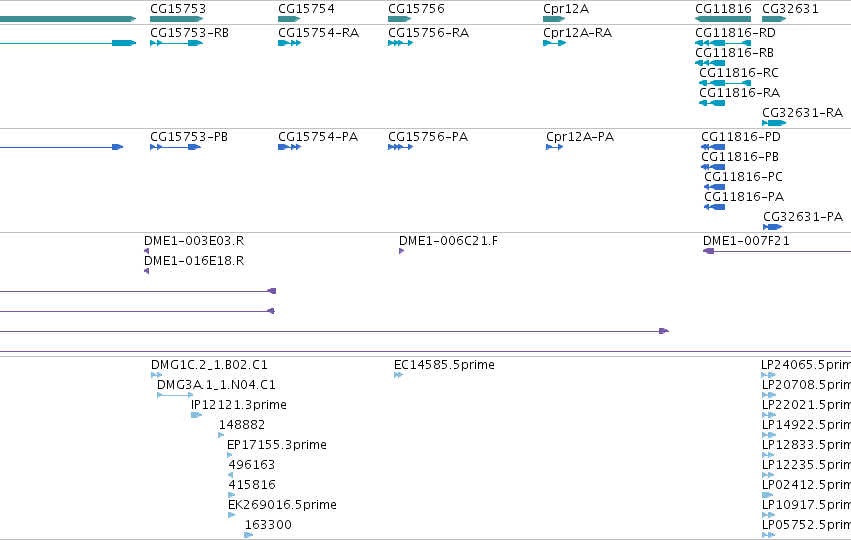Select the CG32631 gene label
851x540 pixels.
coord(790,9)
